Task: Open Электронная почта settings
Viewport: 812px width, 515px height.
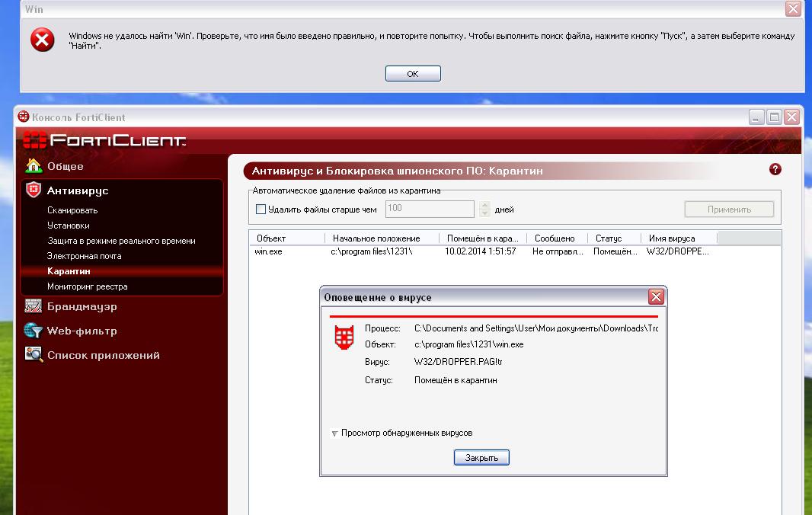Action: click(84, 256)
